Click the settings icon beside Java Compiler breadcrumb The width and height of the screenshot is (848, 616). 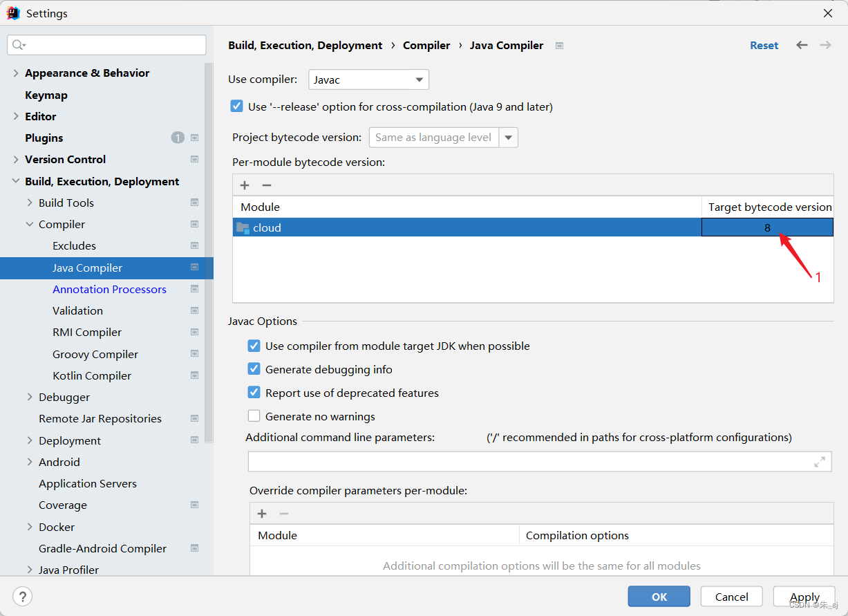[x=558, y=45]
